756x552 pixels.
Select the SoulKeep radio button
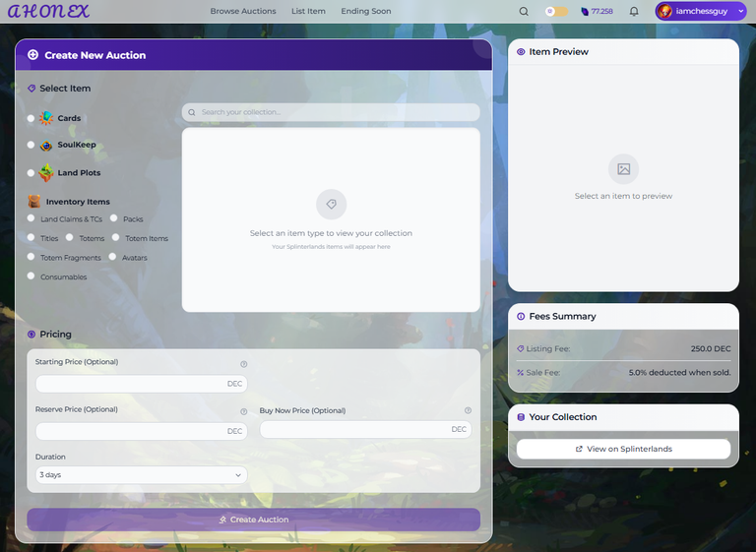pos(31,145)
